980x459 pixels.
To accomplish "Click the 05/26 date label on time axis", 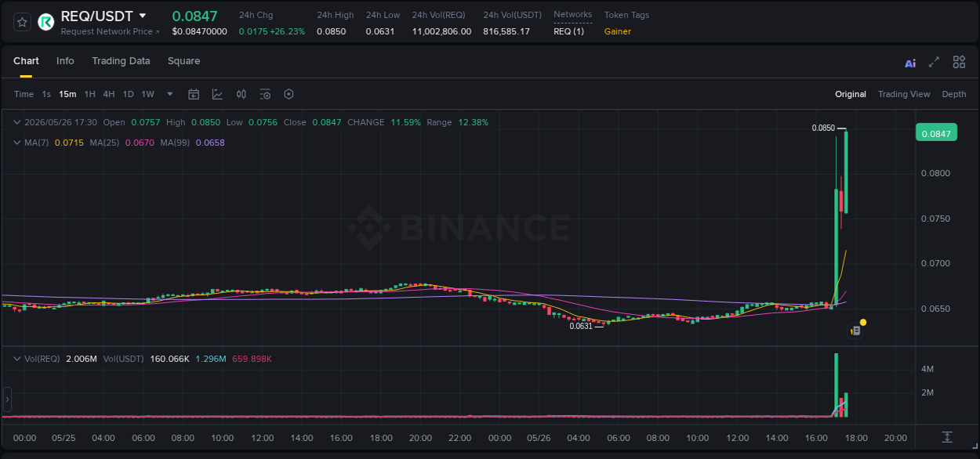I will [x=539, y=438].
